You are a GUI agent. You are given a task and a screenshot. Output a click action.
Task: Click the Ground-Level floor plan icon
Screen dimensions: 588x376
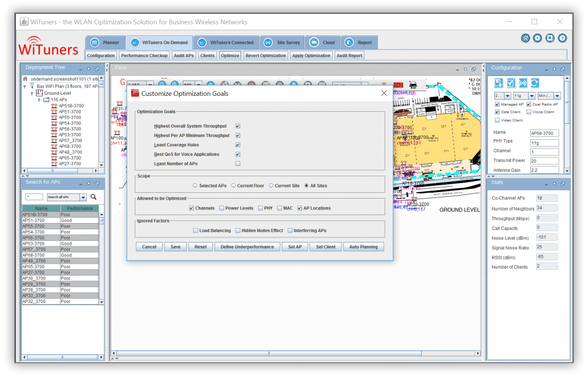pos(39,93)
